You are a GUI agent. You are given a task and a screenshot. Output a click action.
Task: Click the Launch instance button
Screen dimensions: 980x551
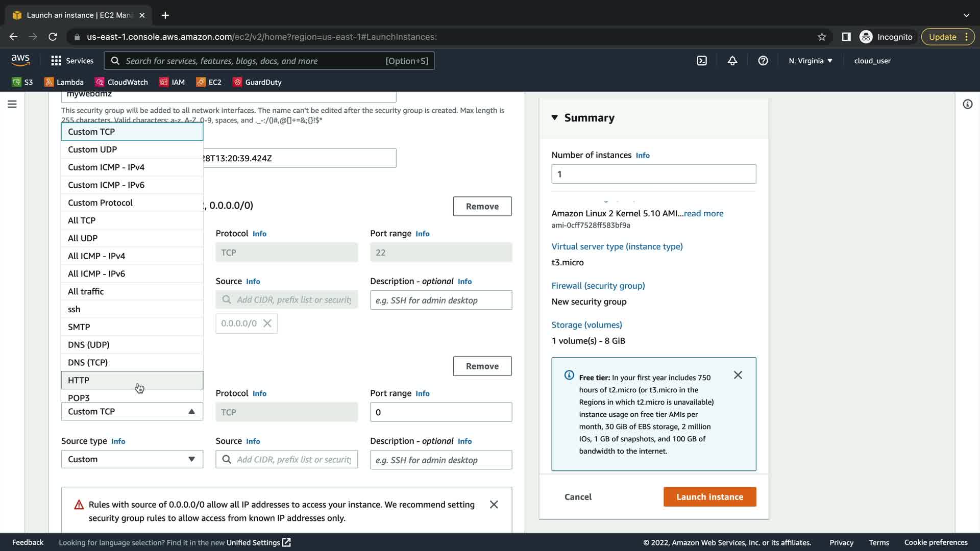(709, 497)
